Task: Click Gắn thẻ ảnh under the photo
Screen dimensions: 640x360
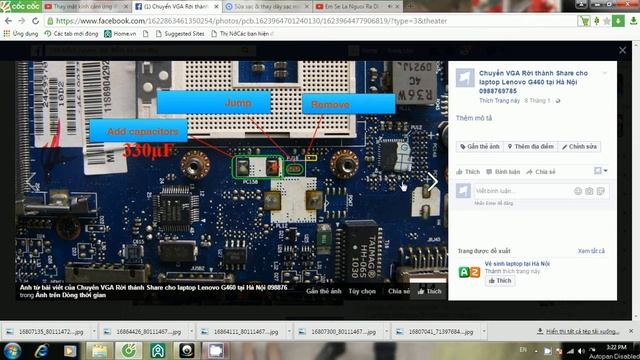Action: [324, 291]
